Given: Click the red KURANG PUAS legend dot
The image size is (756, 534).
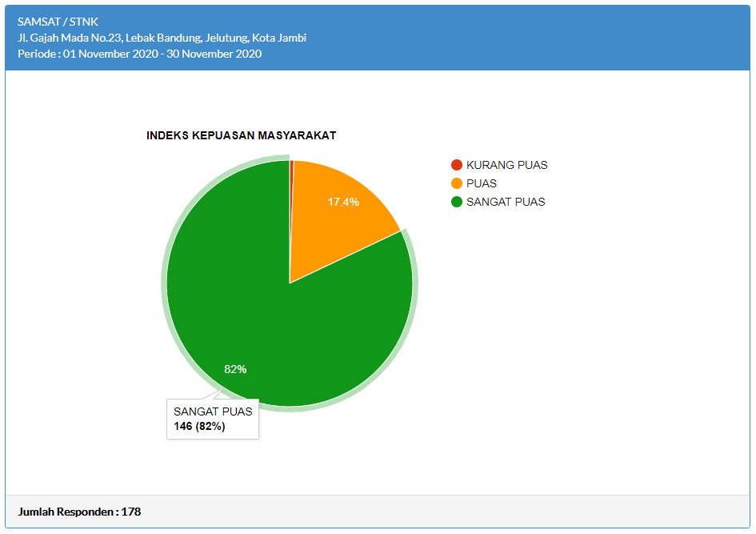Looking at the screenshot, I should tap(457, 165).
